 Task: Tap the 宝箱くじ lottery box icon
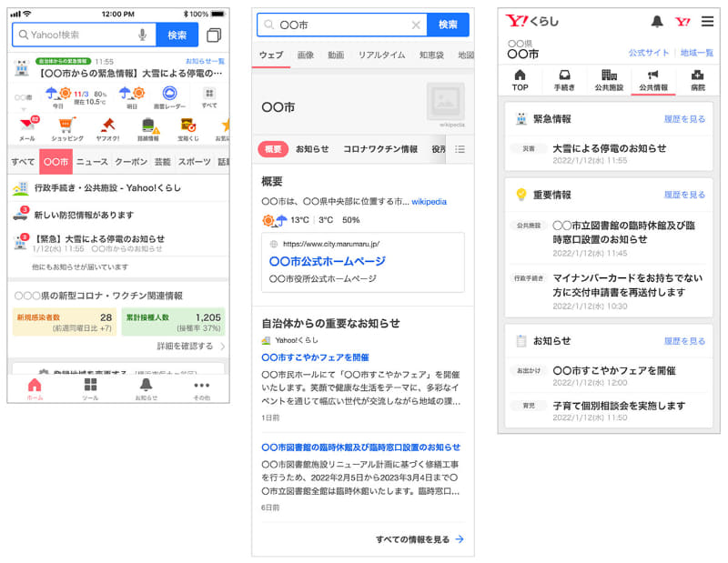[187, 125]
